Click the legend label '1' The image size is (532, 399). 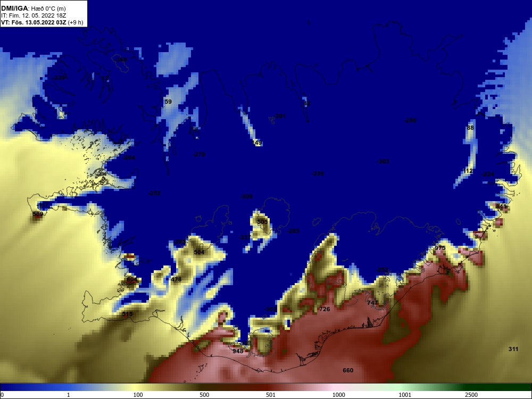click(69, 395)
